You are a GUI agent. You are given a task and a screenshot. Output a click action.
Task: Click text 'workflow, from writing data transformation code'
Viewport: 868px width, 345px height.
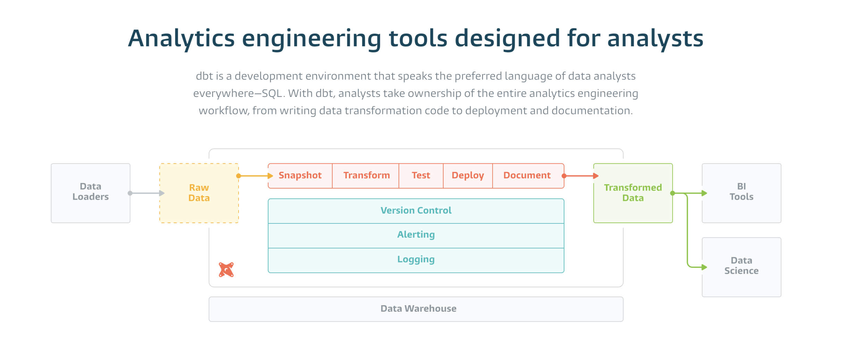pyautogui.click(x=324, y=111)
